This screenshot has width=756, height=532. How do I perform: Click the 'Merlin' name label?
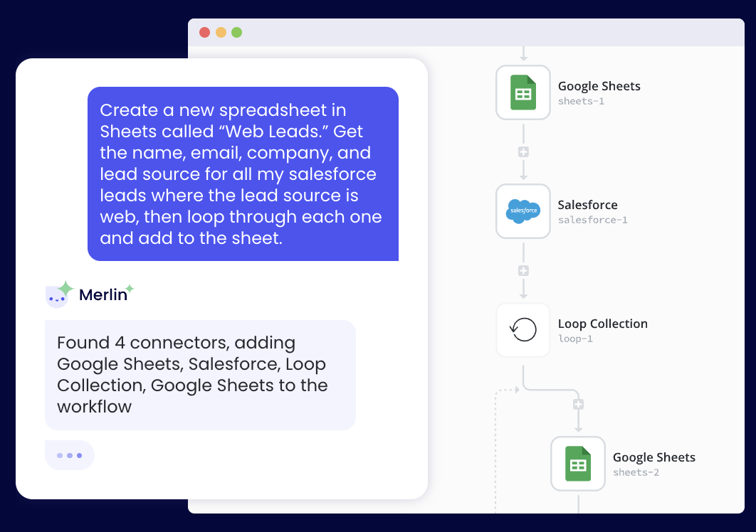click(103, 294)
